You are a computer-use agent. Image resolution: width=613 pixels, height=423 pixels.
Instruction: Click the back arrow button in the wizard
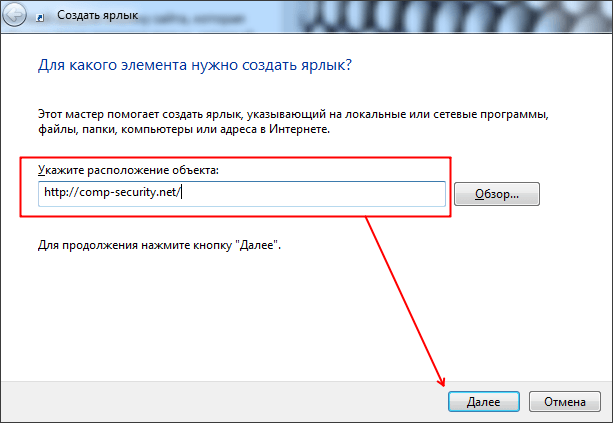point(17,14)
